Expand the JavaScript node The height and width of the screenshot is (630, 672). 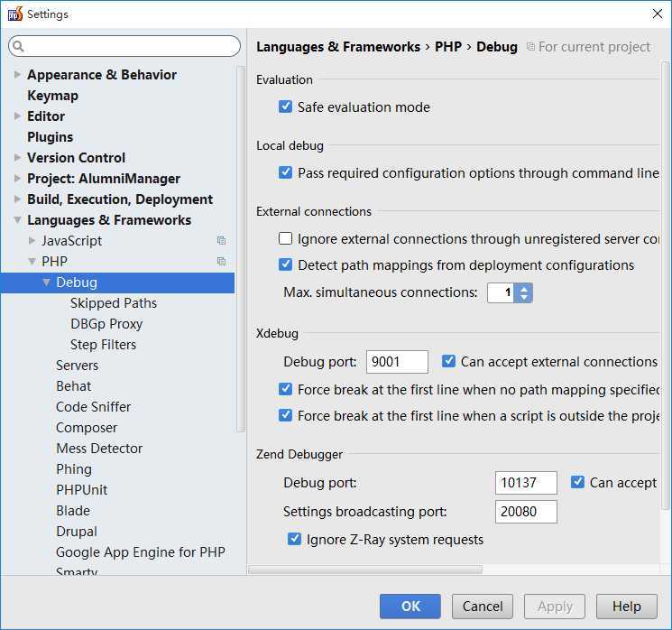pyautogui.click(x=32, y=241)
